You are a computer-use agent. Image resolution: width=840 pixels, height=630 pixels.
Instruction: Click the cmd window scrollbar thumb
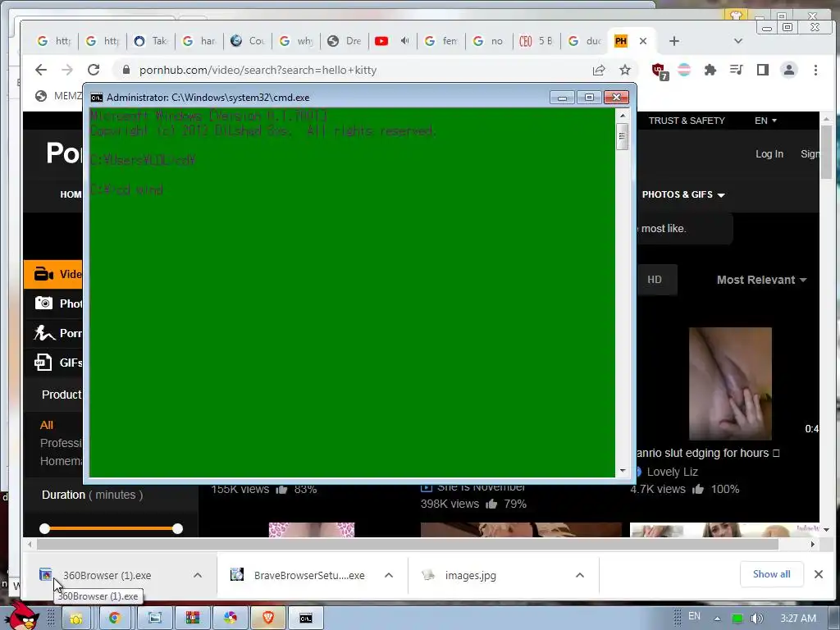pyautogui.click(x=622, y=137)
